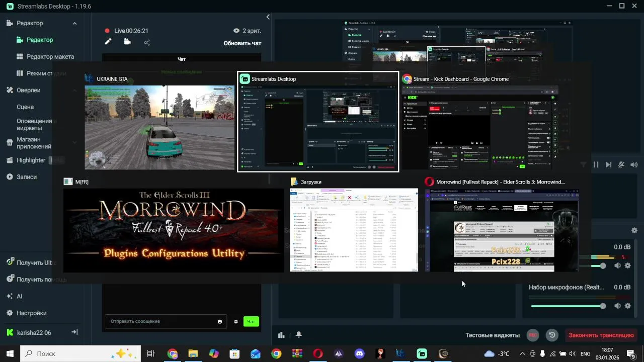644x362 pixels.
Task: Click the ENG language indicator
Action: coord(585,354)
